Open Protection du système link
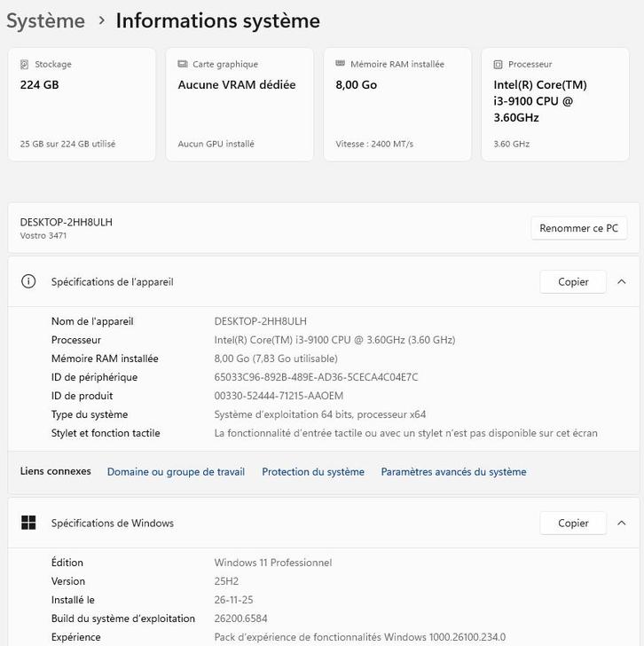644x646 pixels. pyautogui.click(x=313, y=472)
